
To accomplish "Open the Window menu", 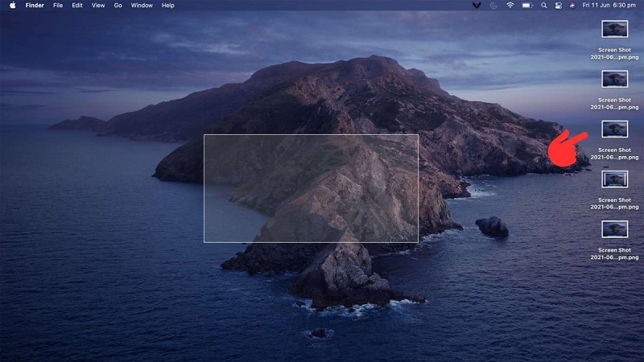I will [x=142, y=5].
